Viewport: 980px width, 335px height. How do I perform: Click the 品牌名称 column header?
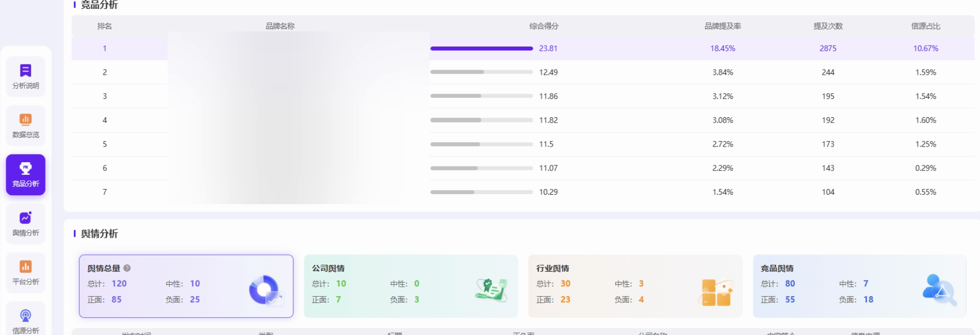coord(280,26)
